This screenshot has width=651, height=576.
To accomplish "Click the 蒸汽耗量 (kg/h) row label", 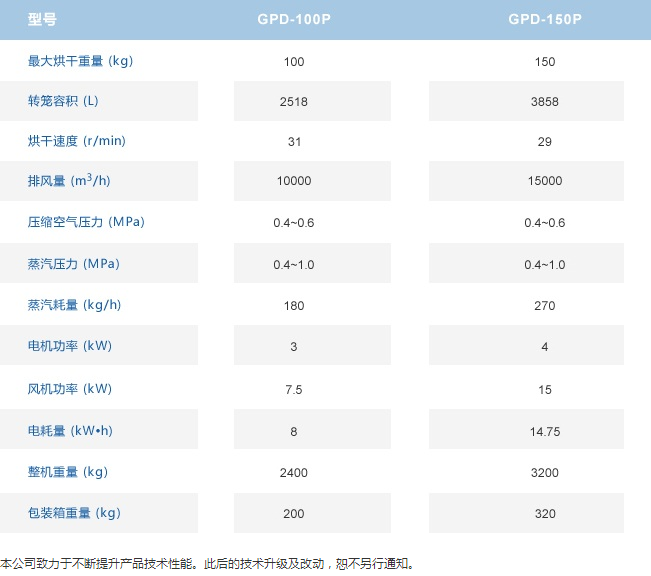I will pyautogui.click(x=74, y=305).
